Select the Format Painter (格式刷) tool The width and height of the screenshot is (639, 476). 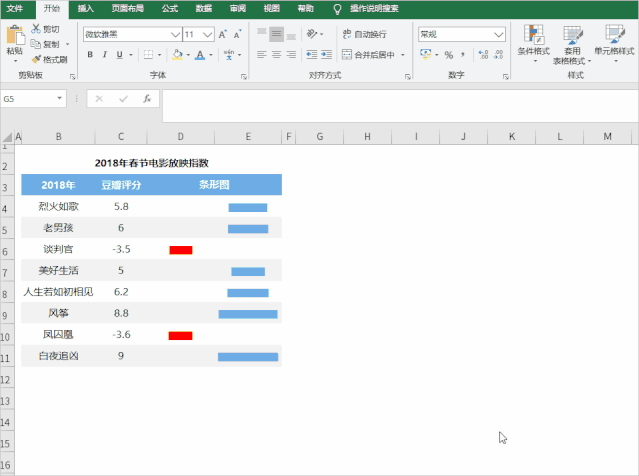[x=37, y=59]
